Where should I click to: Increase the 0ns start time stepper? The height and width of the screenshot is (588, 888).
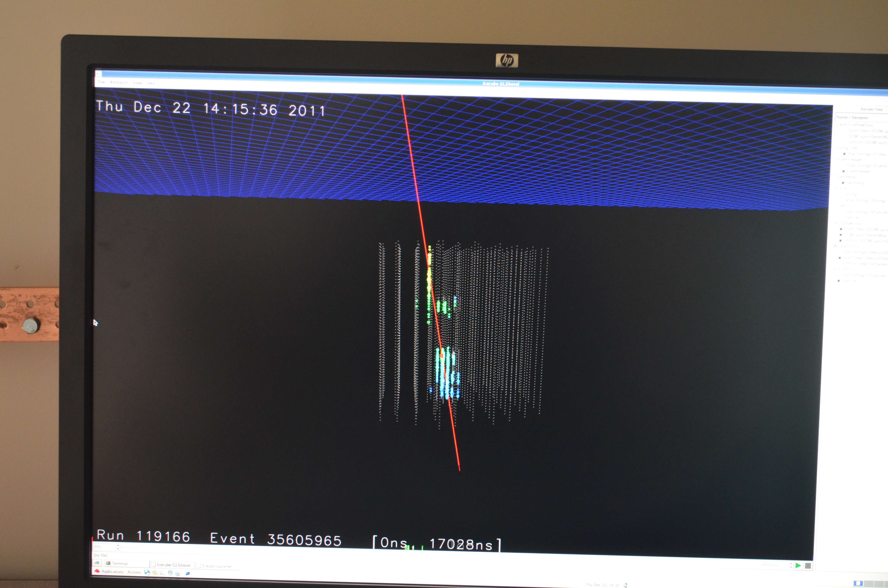pyautogui.click(x=118, y=545)
